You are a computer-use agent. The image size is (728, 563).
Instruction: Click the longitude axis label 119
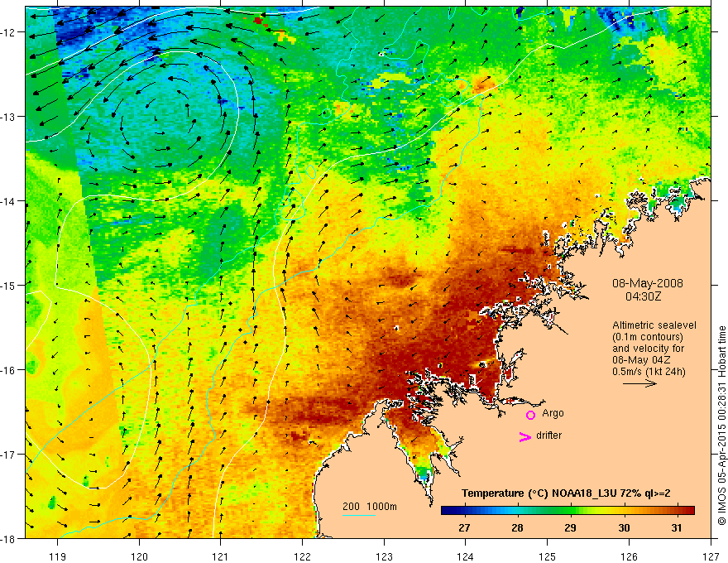click(x=58, y=556)
